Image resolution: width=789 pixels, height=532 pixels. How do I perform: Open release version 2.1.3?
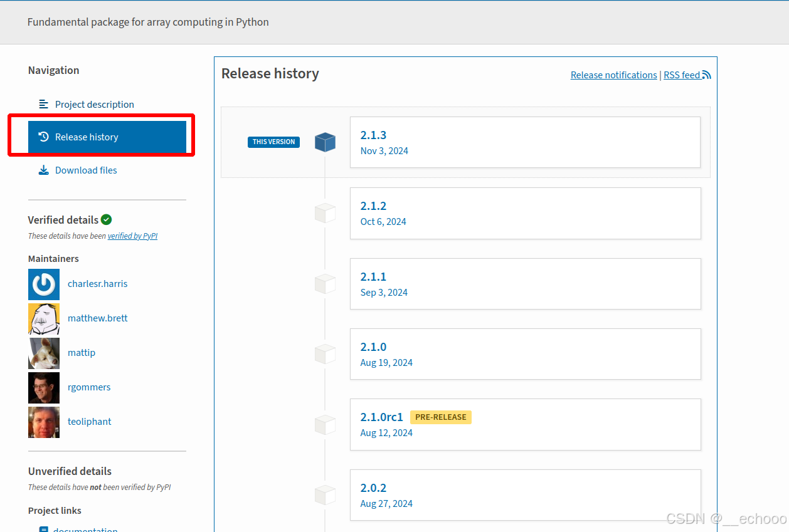click(x=525, y=142)
